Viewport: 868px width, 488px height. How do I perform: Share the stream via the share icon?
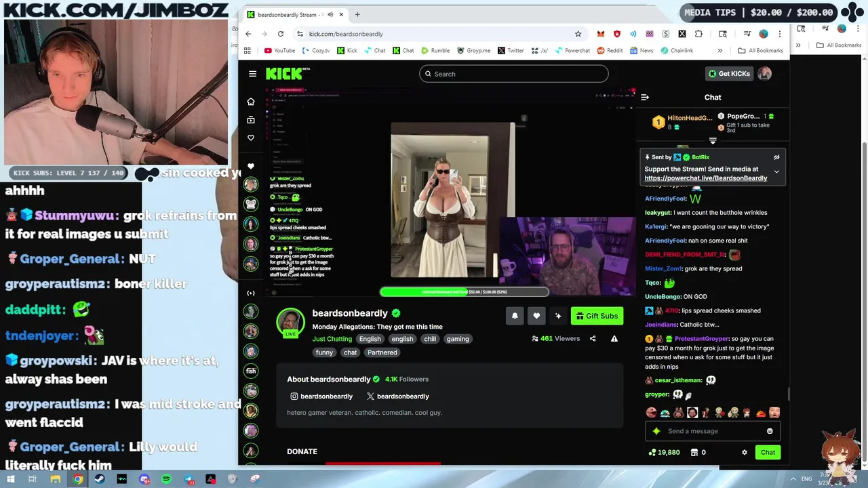(x=593, y=338)
